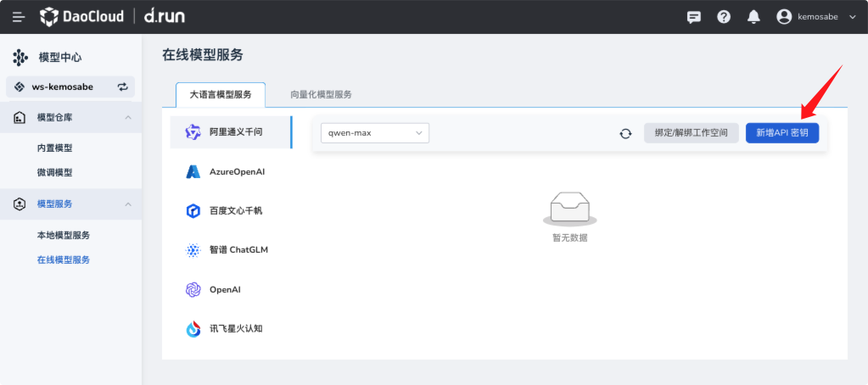Open 内置模型 in the sidebar

[55, 148]
